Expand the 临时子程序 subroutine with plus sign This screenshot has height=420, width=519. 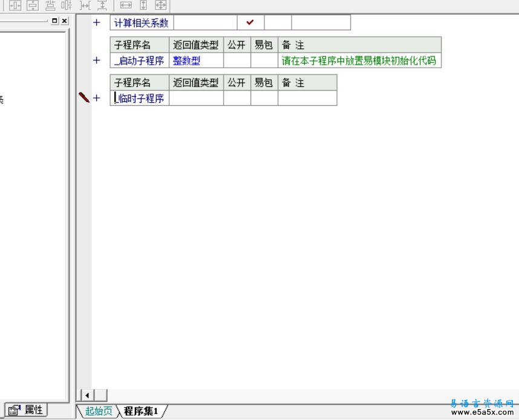coord(96,99)
